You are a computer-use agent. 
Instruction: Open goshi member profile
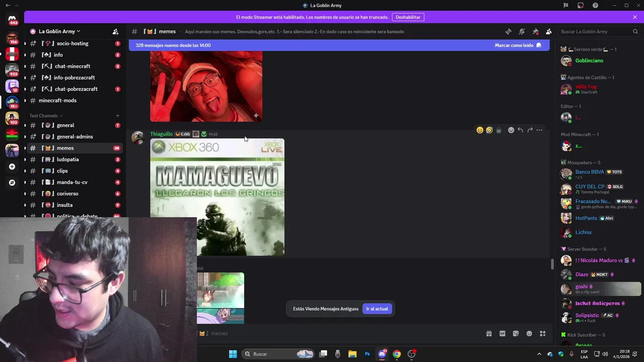(x=599, y=289)
